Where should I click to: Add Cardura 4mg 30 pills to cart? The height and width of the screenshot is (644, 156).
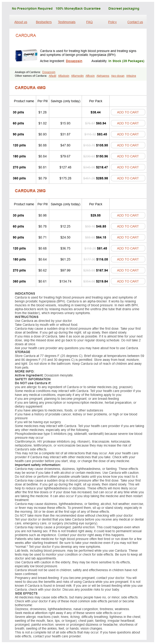click(x=128, y=112)
